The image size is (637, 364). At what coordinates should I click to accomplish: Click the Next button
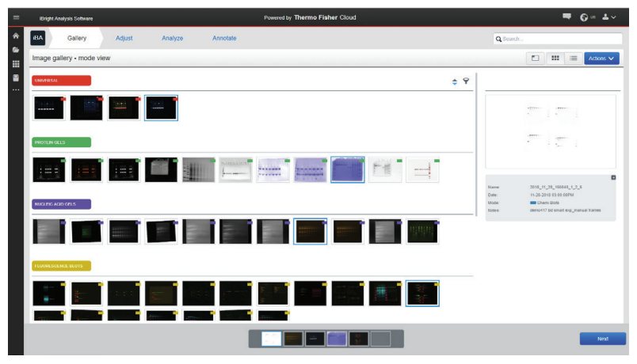602,339
